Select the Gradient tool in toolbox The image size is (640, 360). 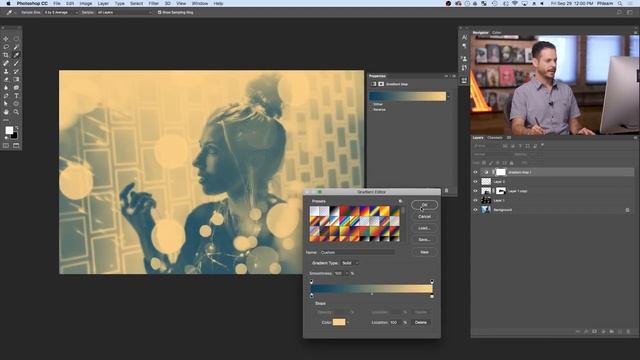click(16, 79)
